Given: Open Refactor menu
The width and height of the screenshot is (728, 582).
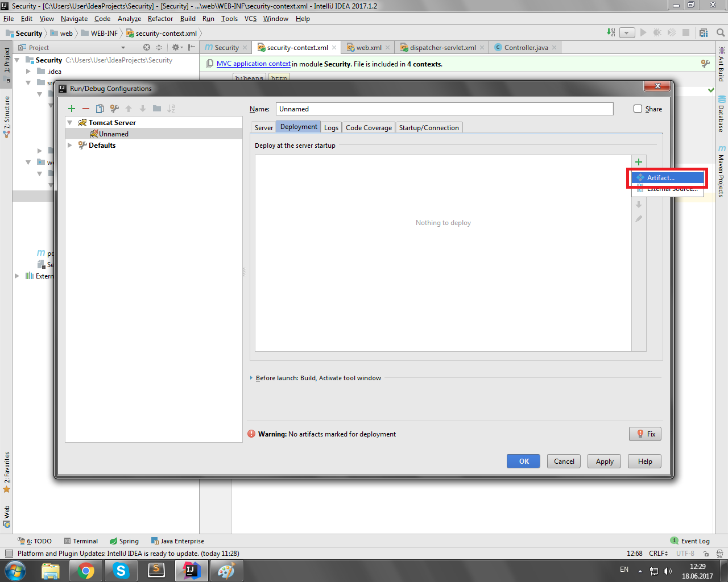Looking at the screenshot, I should [x=160, y=19].
